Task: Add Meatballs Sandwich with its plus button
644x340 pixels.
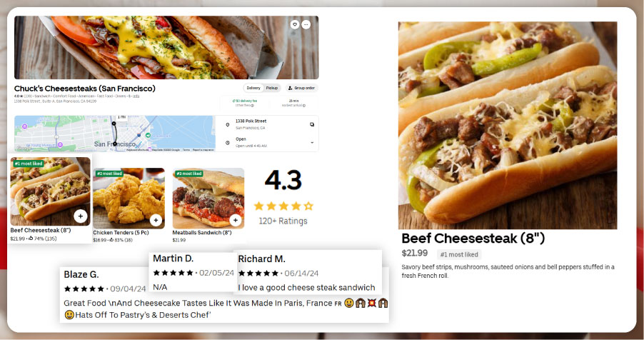Action: pos(236,221)
